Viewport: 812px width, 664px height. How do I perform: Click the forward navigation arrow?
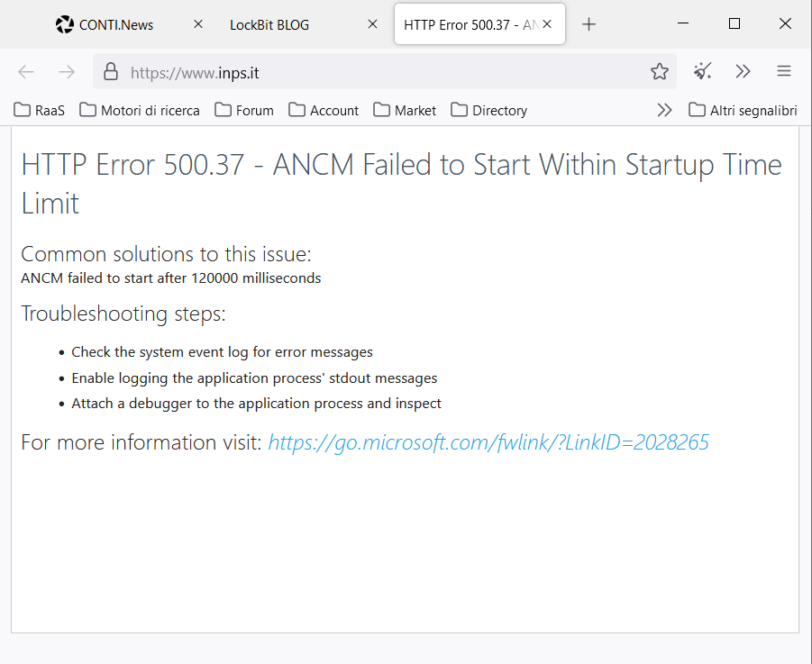[67, 72]
